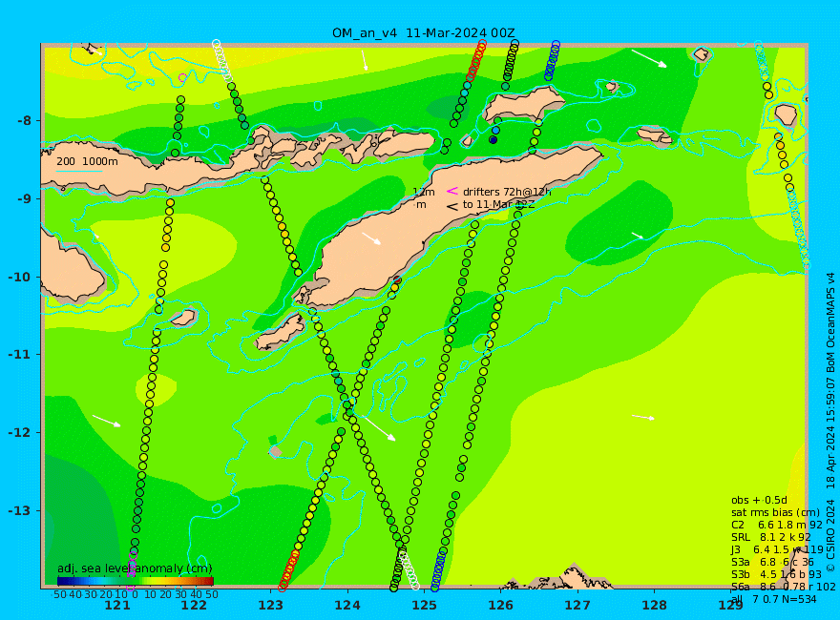Select the J3 satellite statistics row
Viewport: 840px width, 620px height.
(x=777, y=549)
